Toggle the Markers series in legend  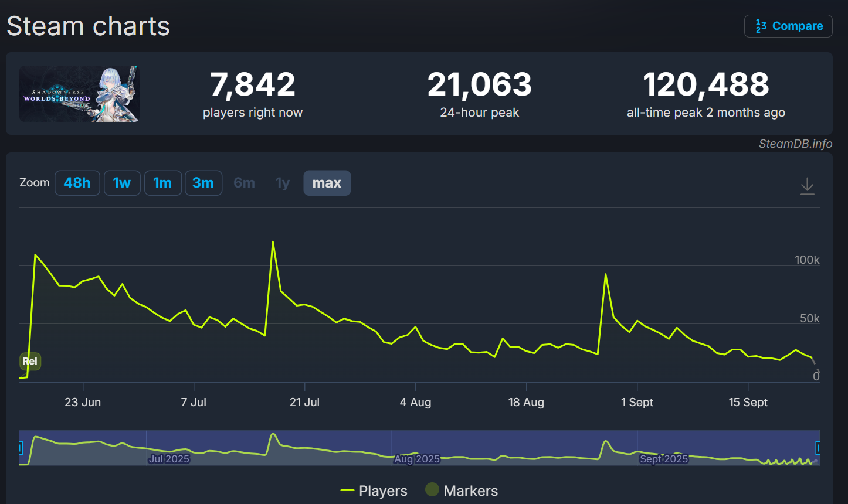(462, 491)
